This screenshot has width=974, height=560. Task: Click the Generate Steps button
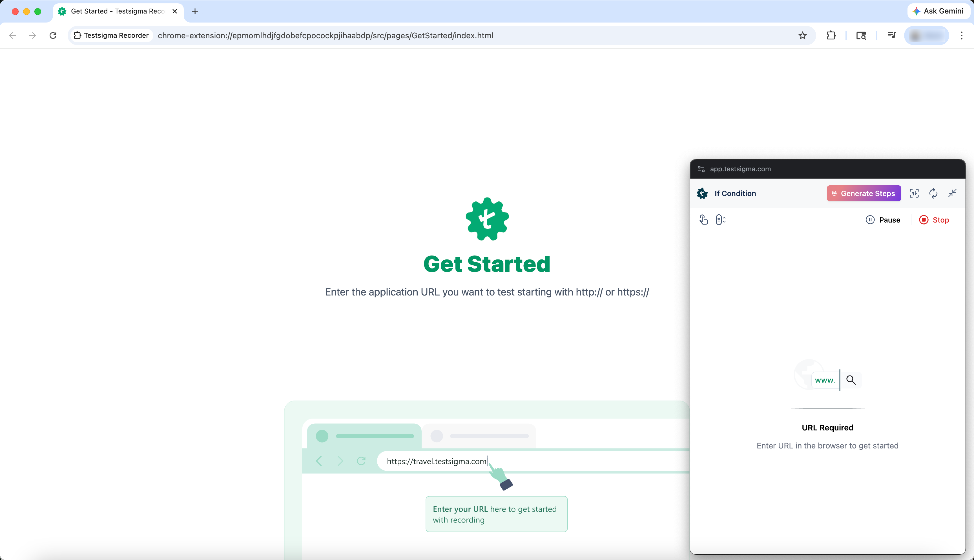click(x=864, y=194)
